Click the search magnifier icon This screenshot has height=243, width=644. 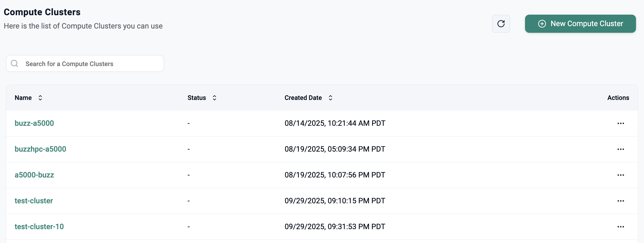(x=14, y=63)
